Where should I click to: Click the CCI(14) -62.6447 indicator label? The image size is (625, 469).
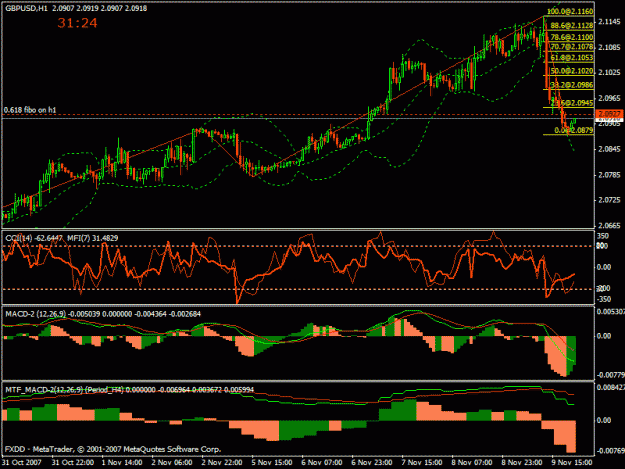[x=34, y=238]
